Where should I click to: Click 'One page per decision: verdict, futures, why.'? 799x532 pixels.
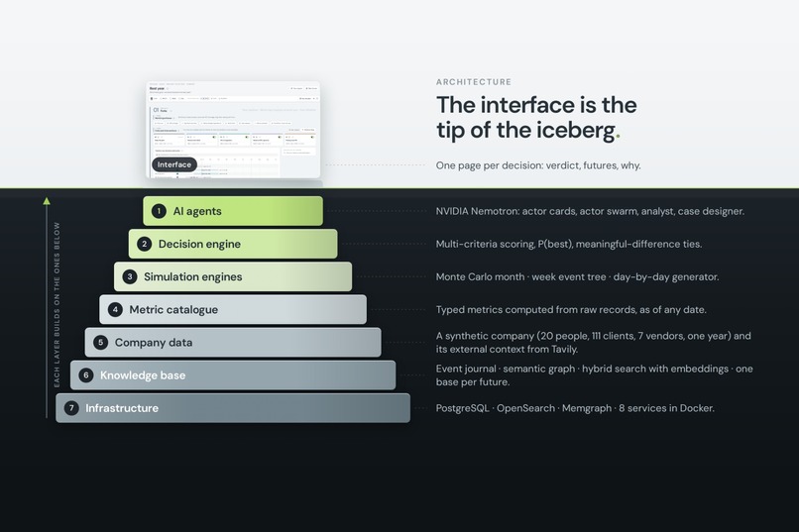(x=538, y=165)
